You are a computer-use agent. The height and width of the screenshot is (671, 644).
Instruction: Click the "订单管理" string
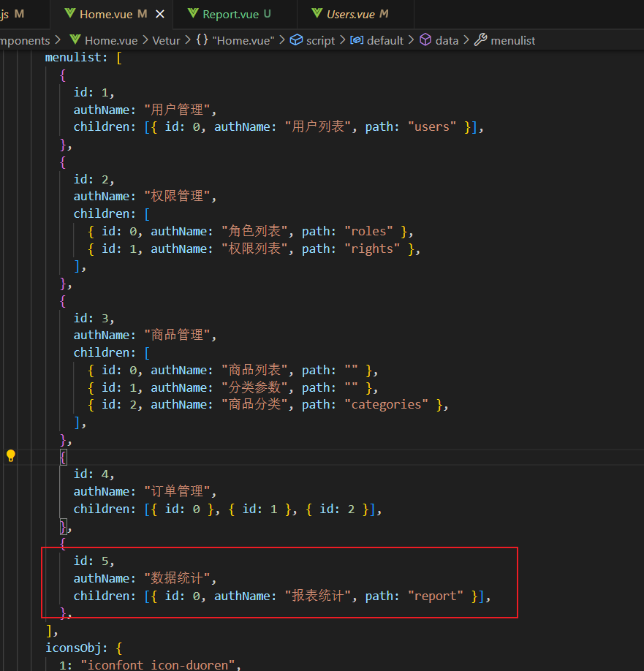coord(177,491)
